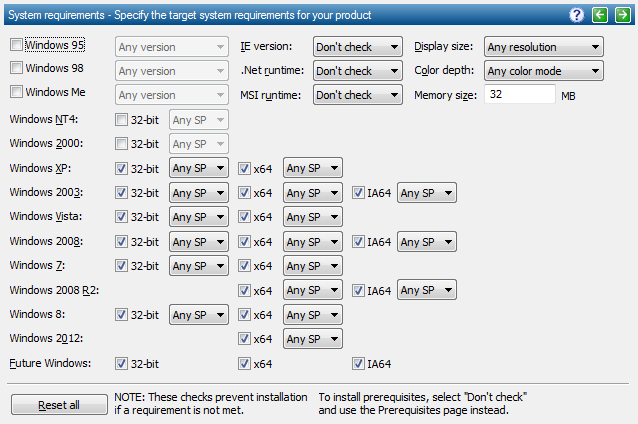Uncheck Windows 2008 R2 IA64 box
This screenshot has width=638, height=424.
pos(358,291)
